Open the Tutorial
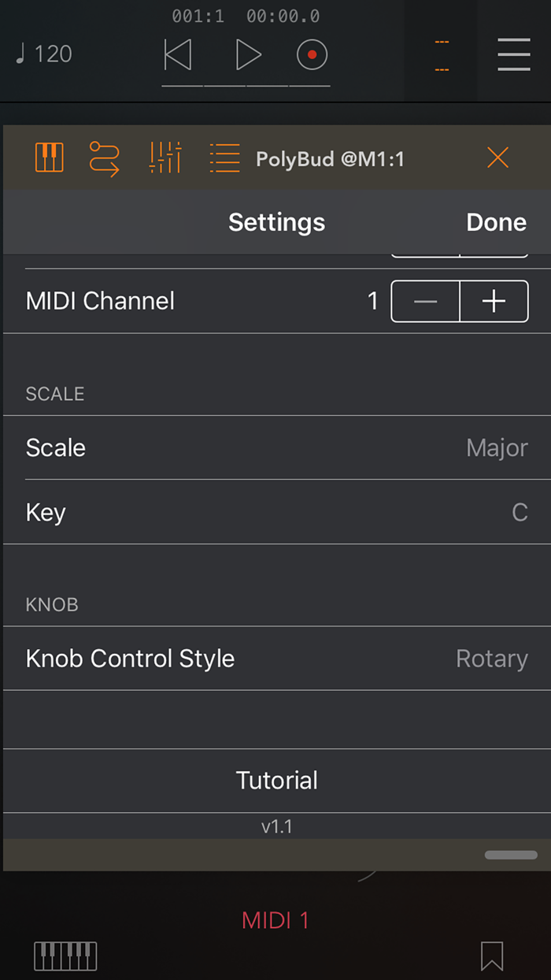This screenshot has width=551, height=980. click(x=276, y=780)
